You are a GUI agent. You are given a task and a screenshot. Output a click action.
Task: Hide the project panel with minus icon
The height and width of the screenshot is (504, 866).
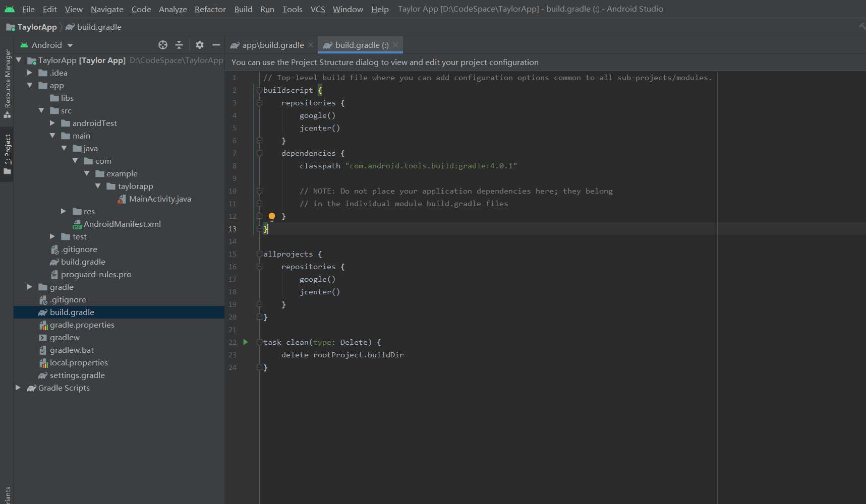(216, 45)
